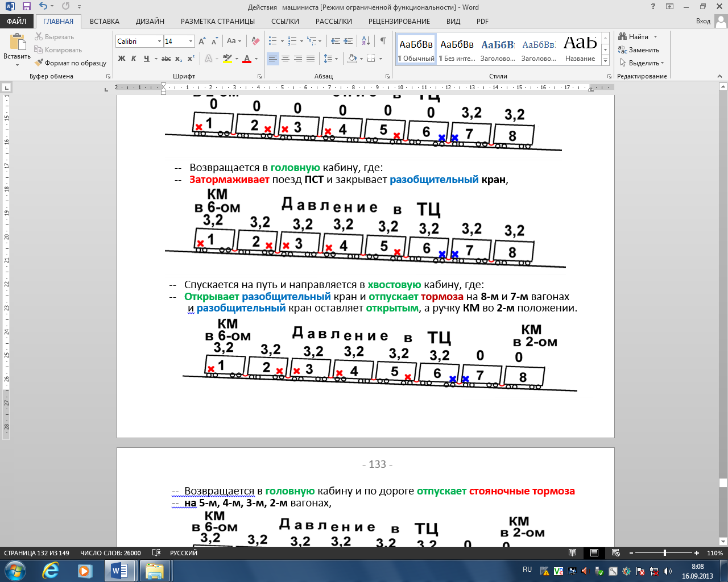Toggle bold formatting
This screenshot has height=582, width=728.
[121, 59]
